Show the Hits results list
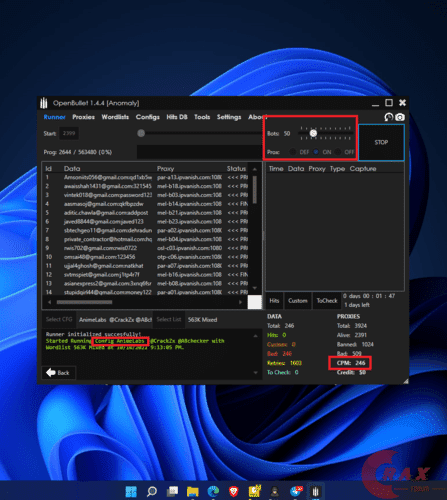Viewport: 447px width, 500px height. tap(274, 301)
